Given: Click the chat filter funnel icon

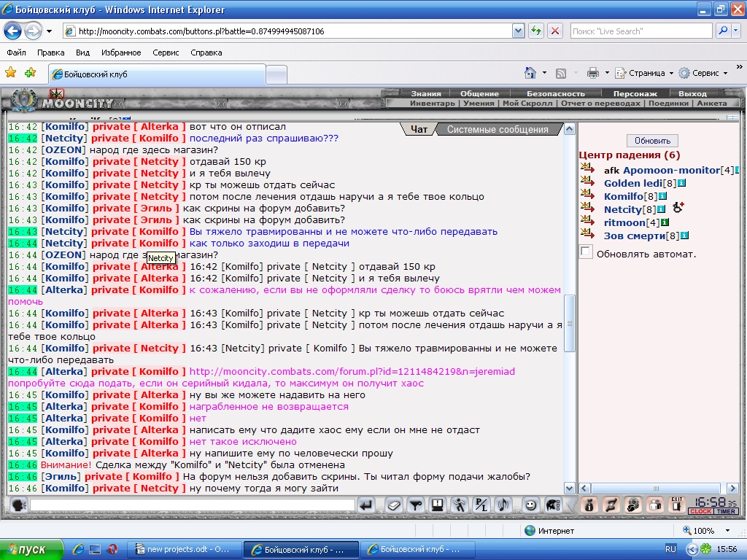Looking at the screenshot, I should click(x=415, y=505).
